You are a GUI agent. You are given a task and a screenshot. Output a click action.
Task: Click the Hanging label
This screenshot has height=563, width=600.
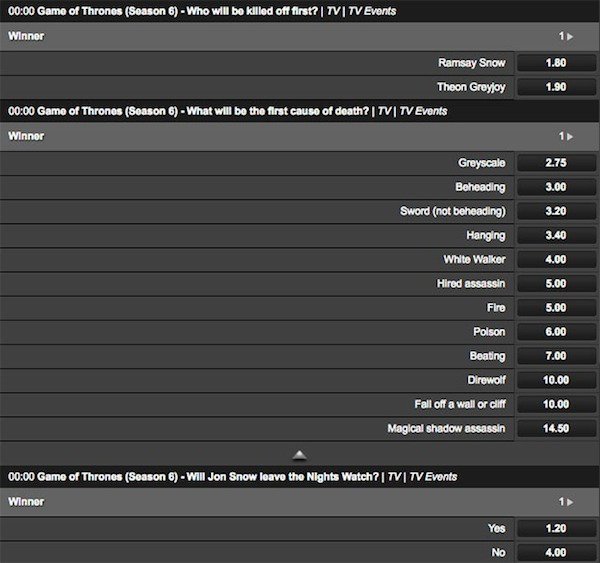(x=486, y=235)
